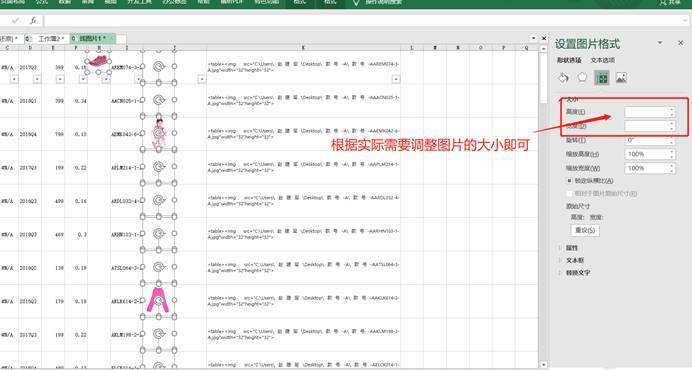Image resolution: width=692 pixels, height=370 pixels.
Task: Click the fx insert function icon
Action: (33, 21)
